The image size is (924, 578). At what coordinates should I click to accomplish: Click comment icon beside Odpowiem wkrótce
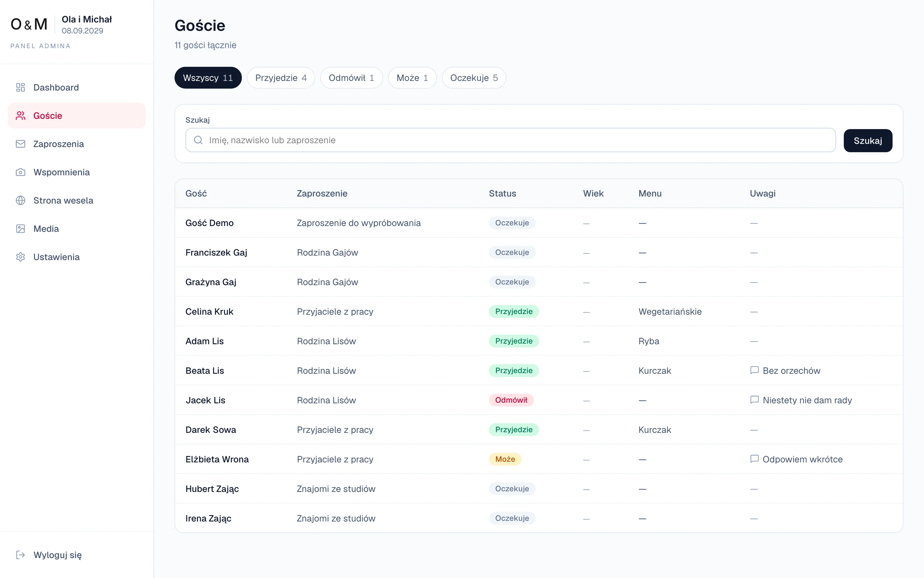(x=754, y=459)
